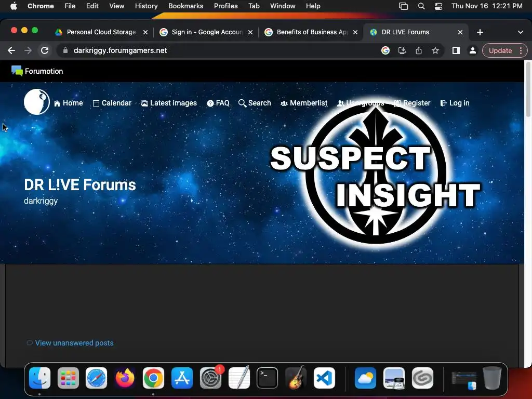Bookmark this page with the star icon
The image size is (532, 399).
[435, 50]
